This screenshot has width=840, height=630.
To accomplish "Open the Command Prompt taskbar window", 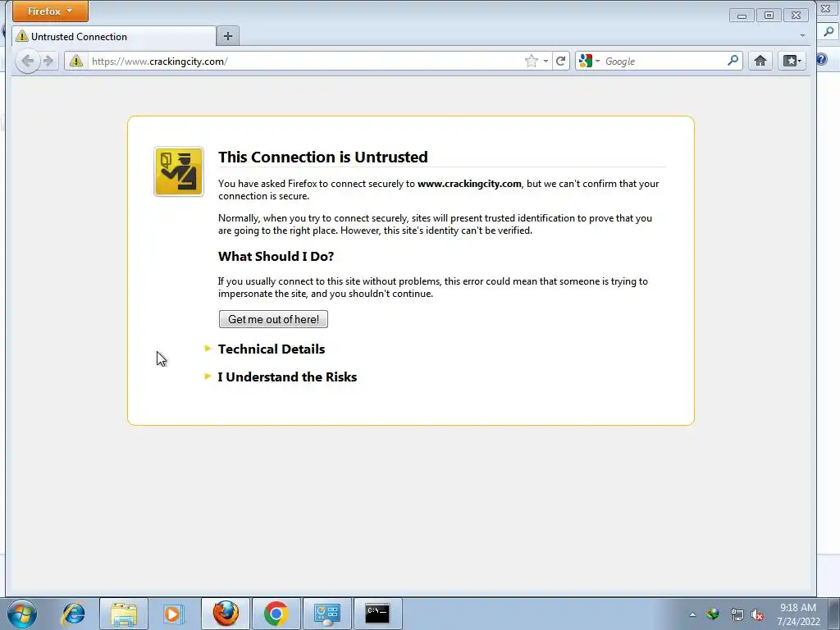I will (x=377, y=614).
